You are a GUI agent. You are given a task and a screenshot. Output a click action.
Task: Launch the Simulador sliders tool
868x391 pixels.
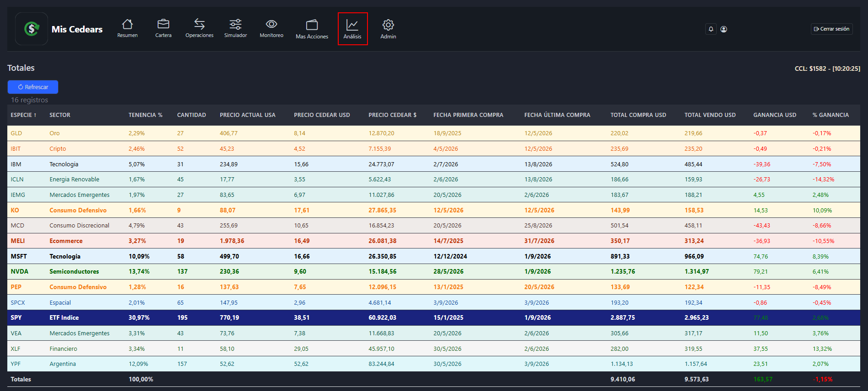235,28
